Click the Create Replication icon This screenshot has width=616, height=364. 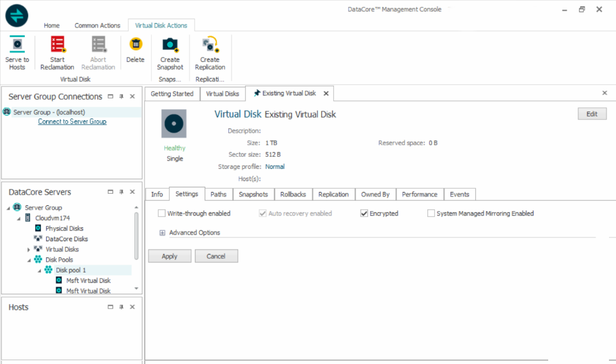(210, 45)
